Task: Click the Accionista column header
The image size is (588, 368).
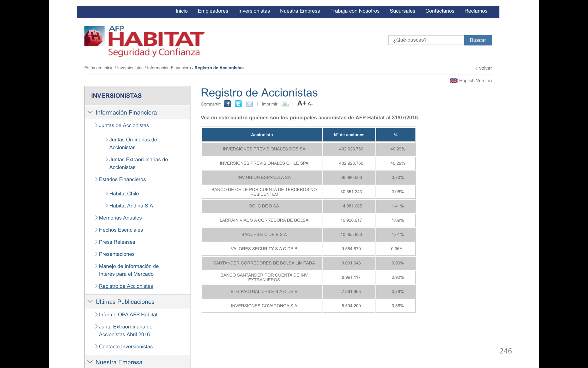Action: click(x=262, y=135)
